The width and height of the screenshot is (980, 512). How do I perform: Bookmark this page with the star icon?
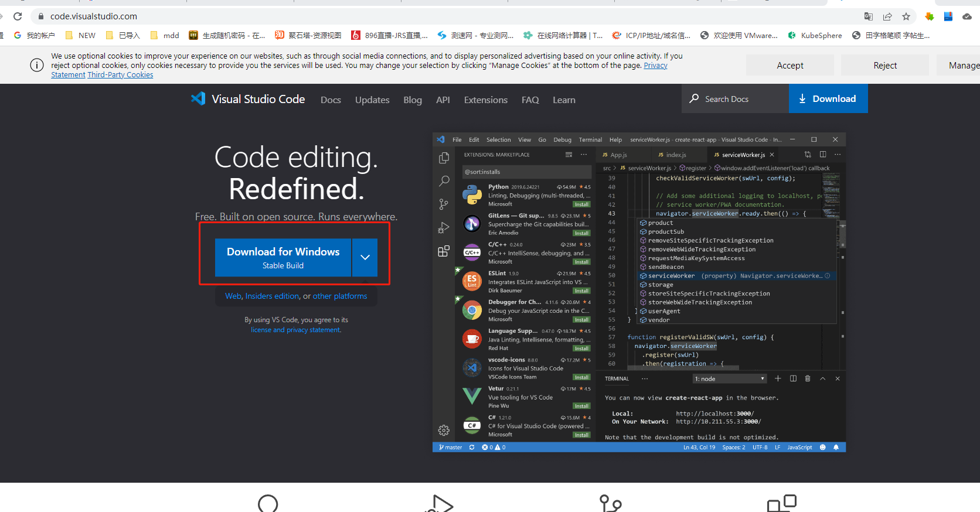tap(906, 16)
